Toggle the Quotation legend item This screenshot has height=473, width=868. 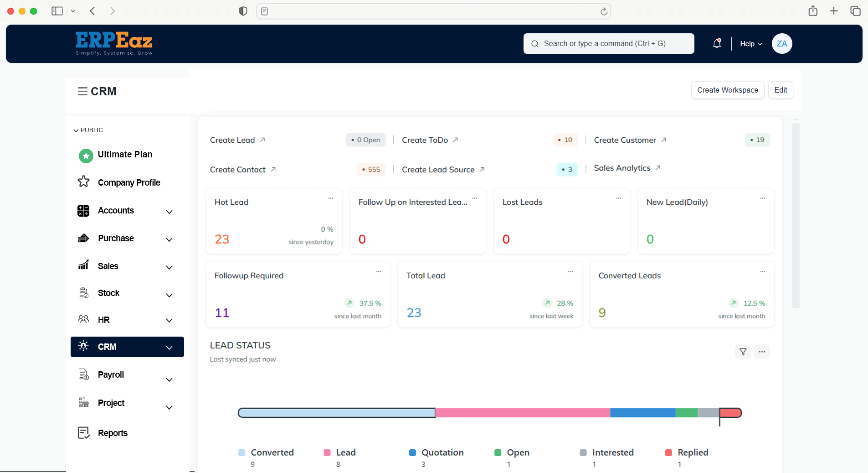tap(437, 452)
